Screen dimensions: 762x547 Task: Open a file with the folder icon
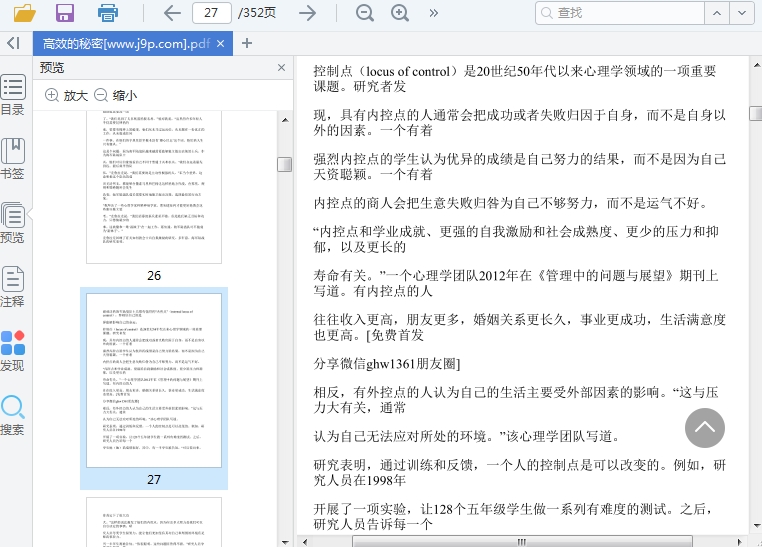point(24,13)
